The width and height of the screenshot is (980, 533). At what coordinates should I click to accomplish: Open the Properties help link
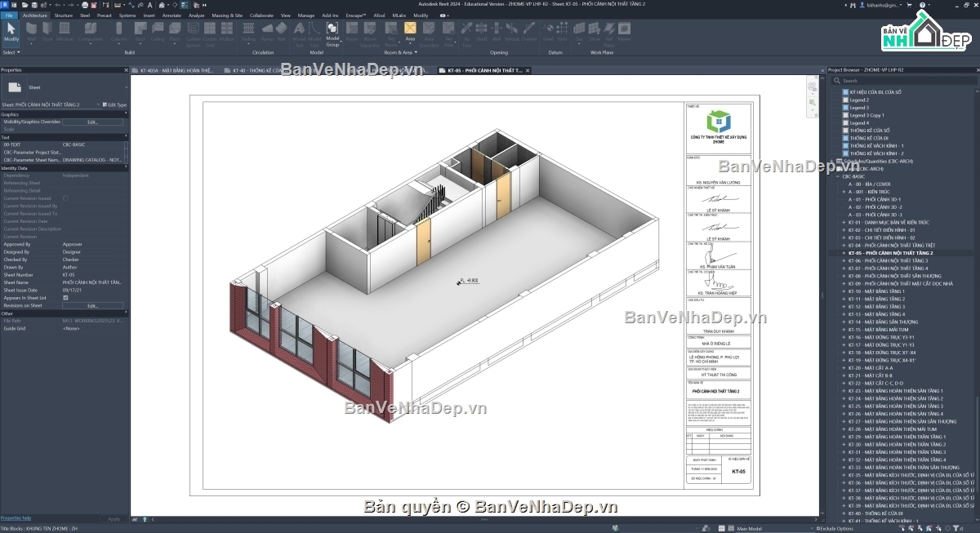tap(16, 517)
